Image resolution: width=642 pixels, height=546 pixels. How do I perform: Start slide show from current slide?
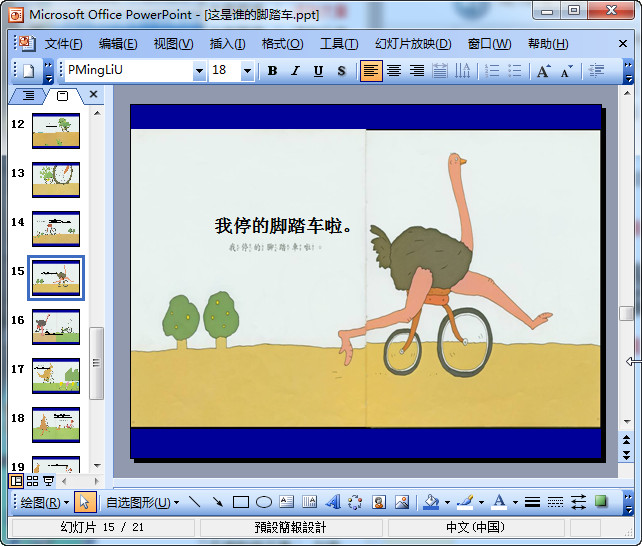click(x=48, y=481)
